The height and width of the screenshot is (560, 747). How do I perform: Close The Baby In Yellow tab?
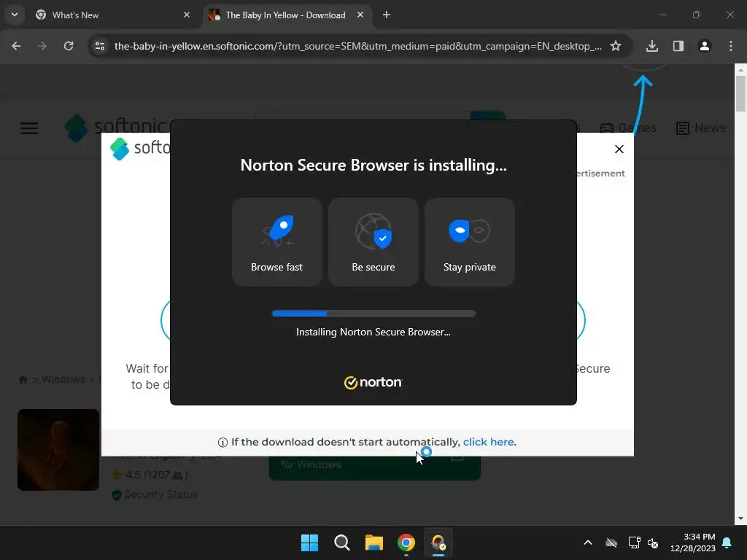click(360, 15)
